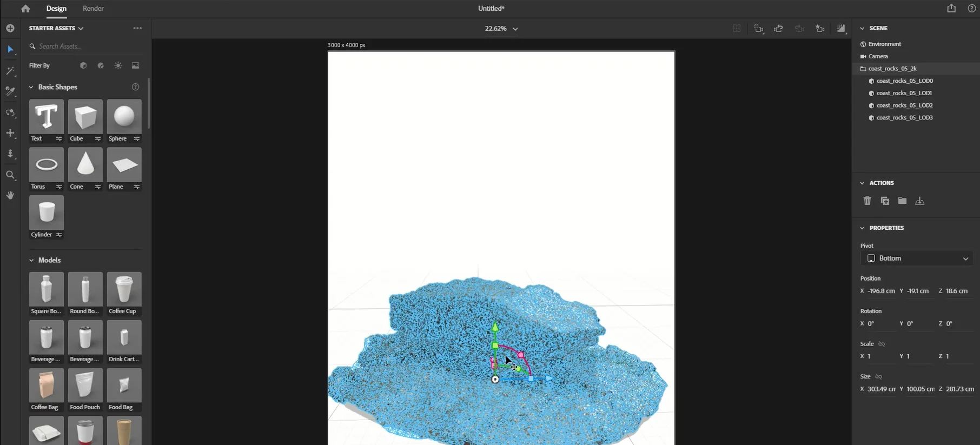980x445 pixels.
Task: Click the Duplicate icon in Actions
Action: pos(885,201)
